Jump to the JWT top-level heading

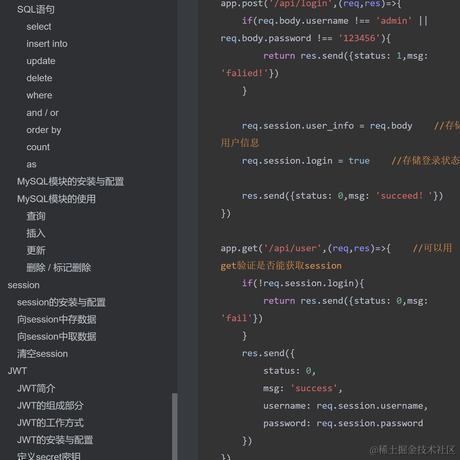(x=17, y=371)
